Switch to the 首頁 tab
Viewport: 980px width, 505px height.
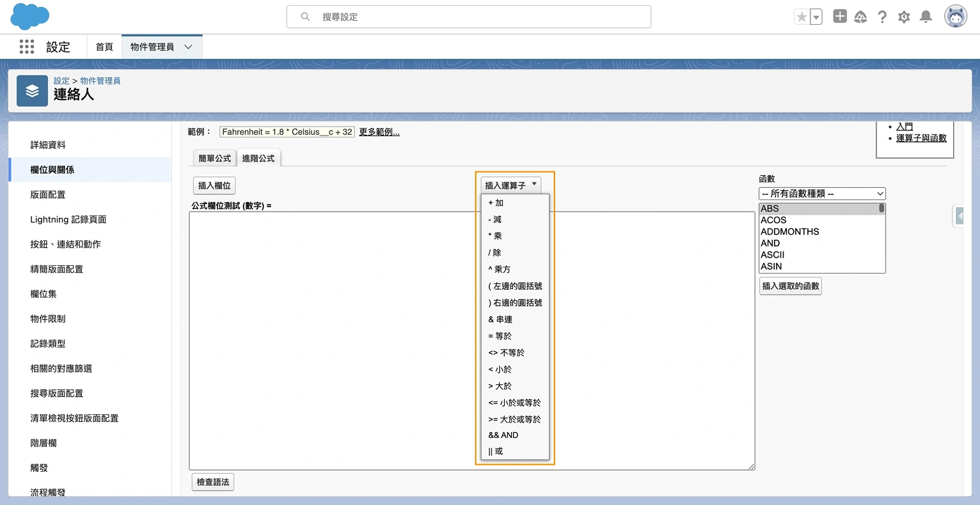point(104,47)
